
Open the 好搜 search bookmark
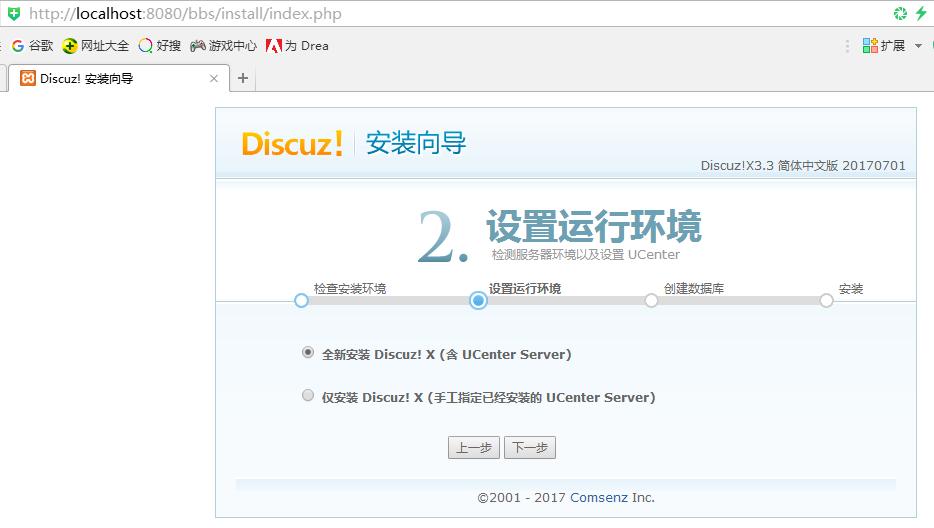point(159,46)
